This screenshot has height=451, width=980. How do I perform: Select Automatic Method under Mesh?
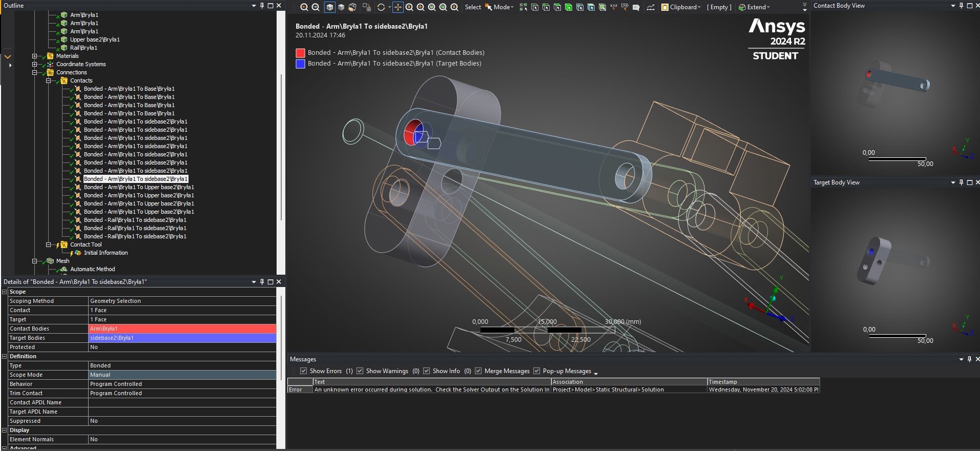coord(92,269)
